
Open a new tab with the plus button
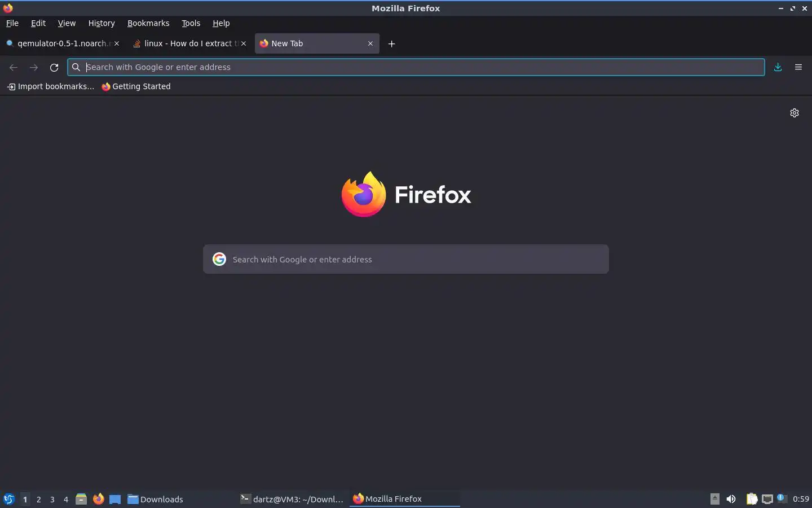(392, 43)
